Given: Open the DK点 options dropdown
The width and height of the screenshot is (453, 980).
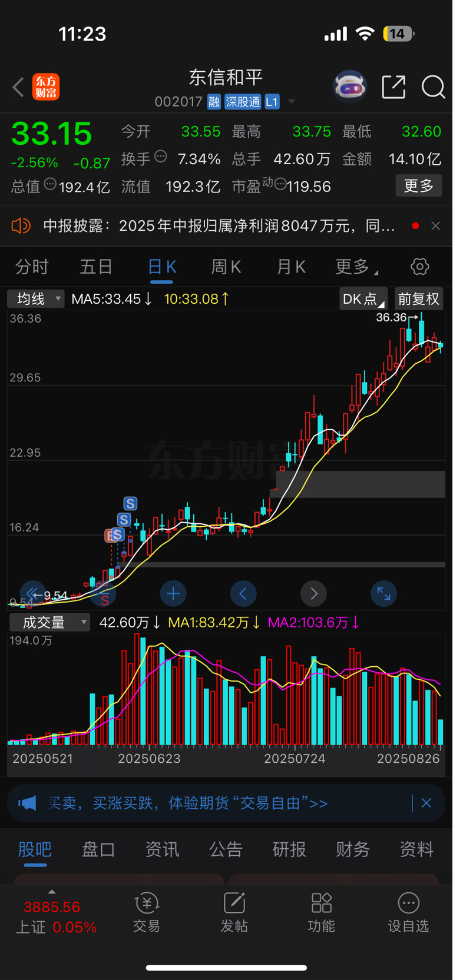Looking at the screenshot, I should (x=363, y=299).
